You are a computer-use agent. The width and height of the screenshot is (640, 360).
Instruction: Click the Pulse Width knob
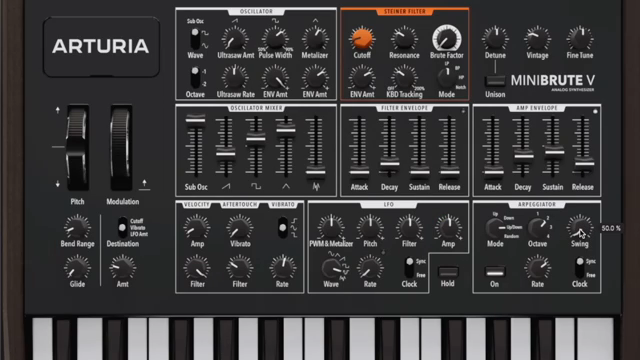coord(275,39)
